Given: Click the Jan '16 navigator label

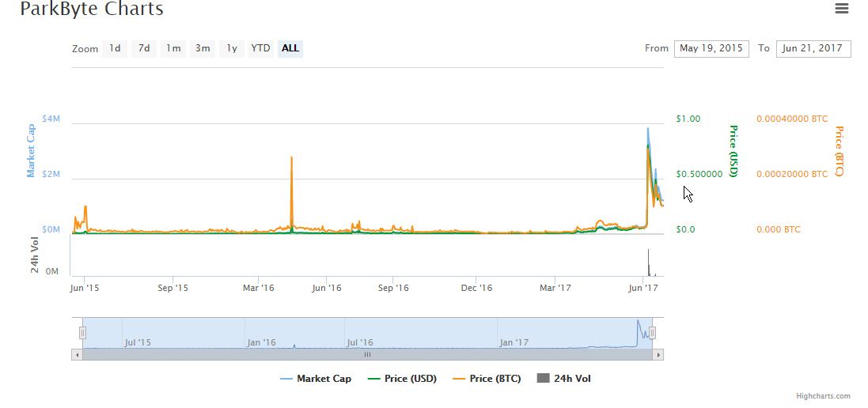Looking at the screenshot, I should click(262, 342).
